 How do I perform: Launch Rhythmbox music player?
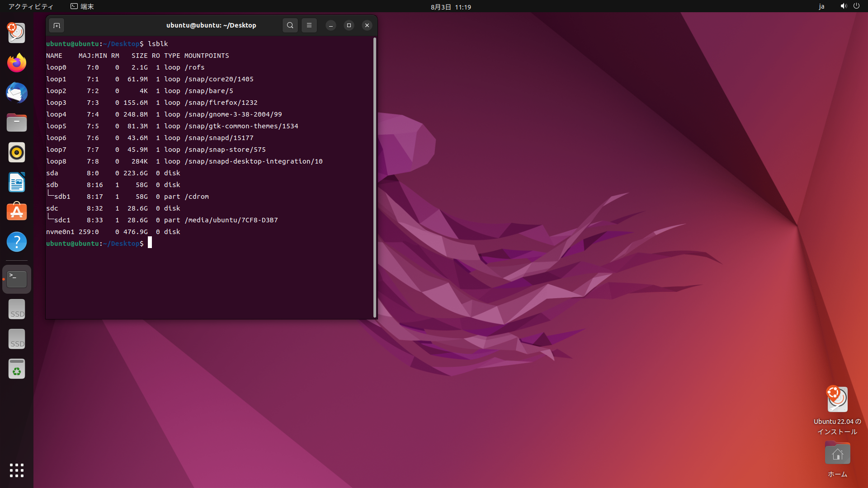[x=17, y=152]
